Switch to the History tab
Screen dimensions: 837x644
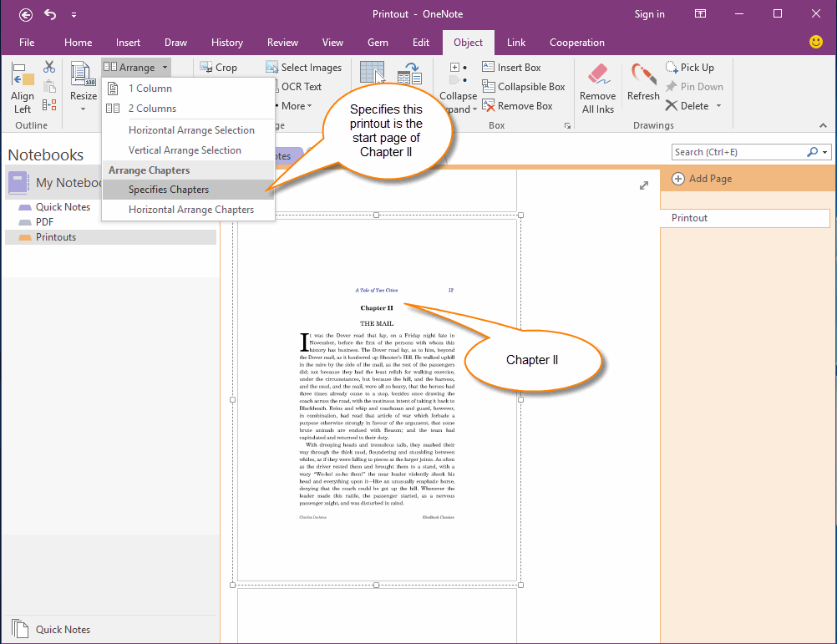(x=227, y=43)
